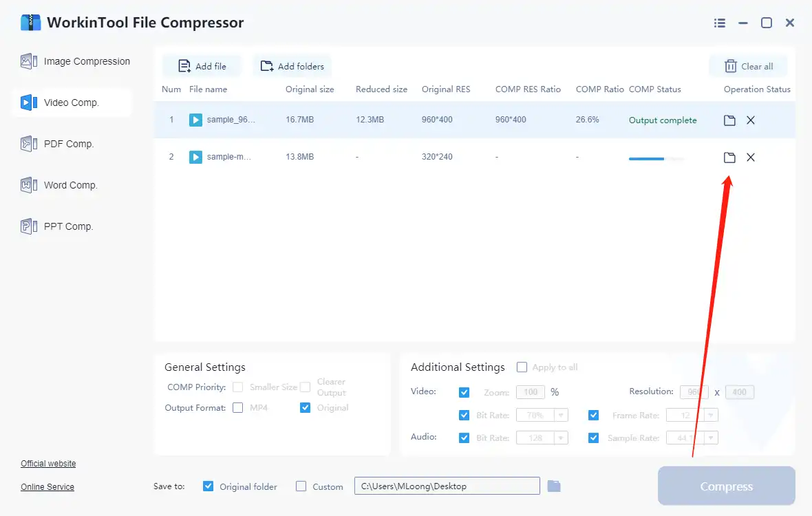Click the Word Comp. sidebar icon
Viewport: 812px width, 516px height.
[x=28, y=185]
